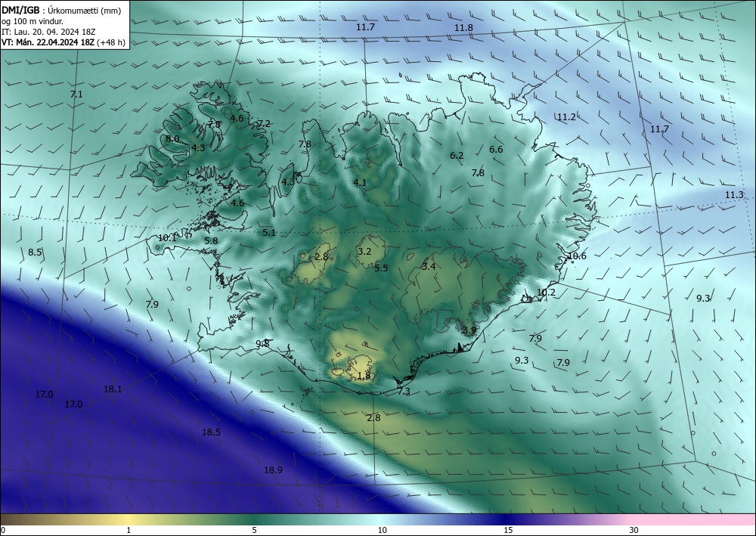Click the 6.2 value on the map
Image resolution: width=756 pixels, height=536 pixels.
click(457, 155)
